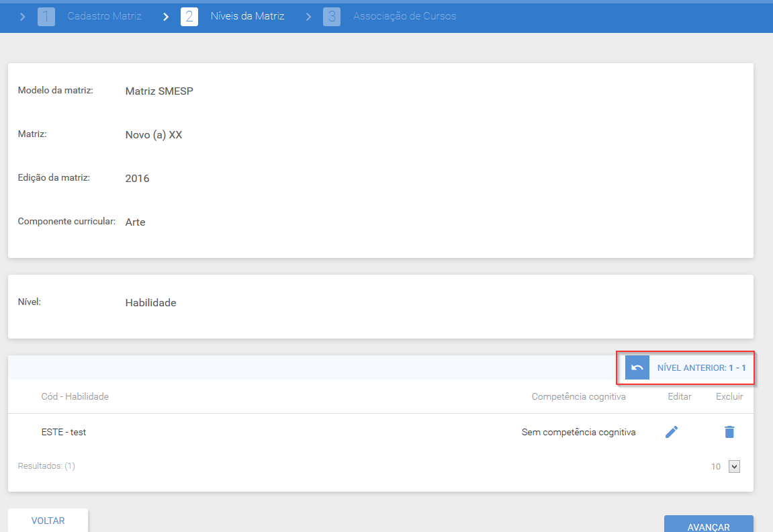Click Sem competência cognitiva cell

tap(579, 433)
